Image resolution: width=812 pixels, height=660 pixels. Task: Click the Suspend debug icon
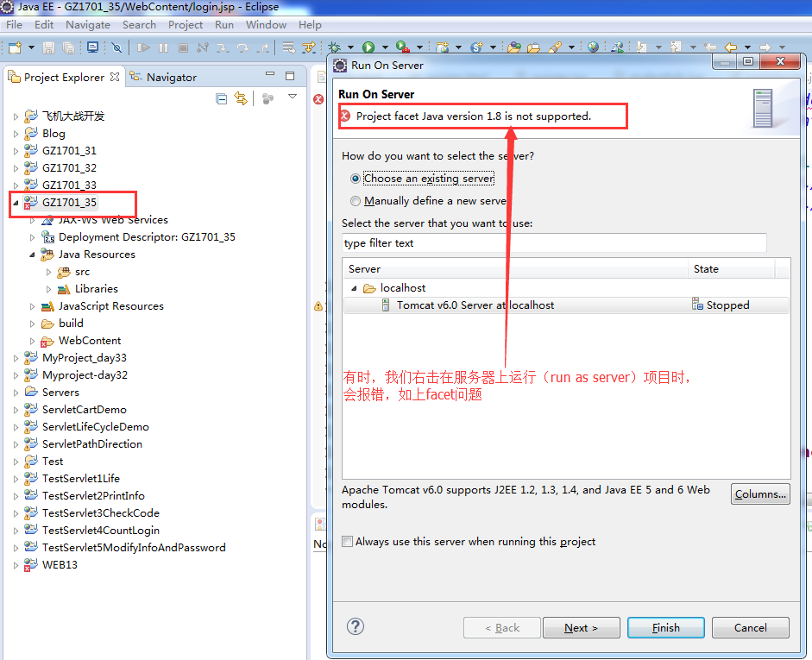point(164,47)
